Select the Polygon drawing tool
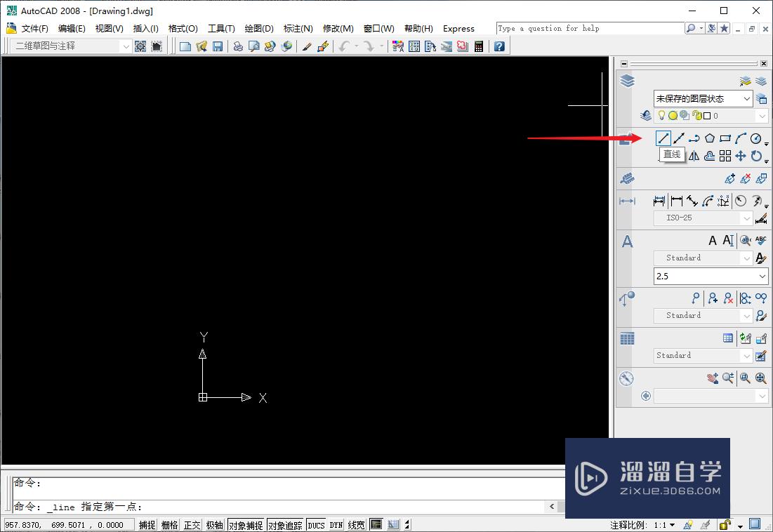 [710, 138]
